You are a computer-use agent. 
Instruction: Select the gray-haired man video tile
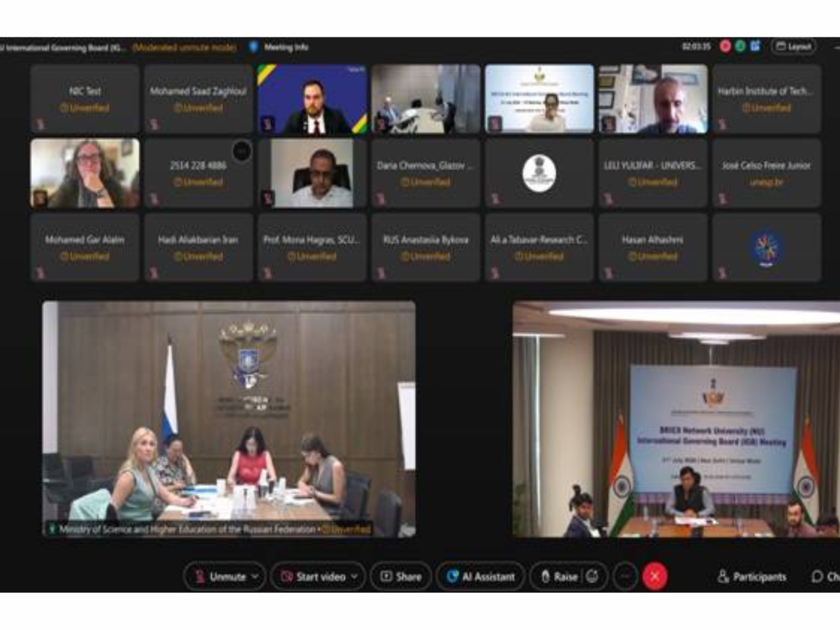(653, 99)
